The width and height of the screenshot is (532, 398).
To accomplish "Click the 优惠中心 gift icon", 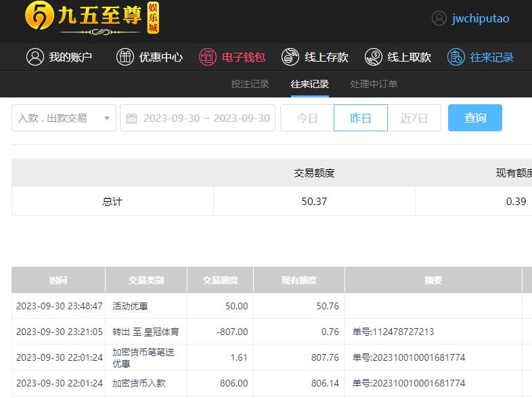I will click(x=125, y=57).
